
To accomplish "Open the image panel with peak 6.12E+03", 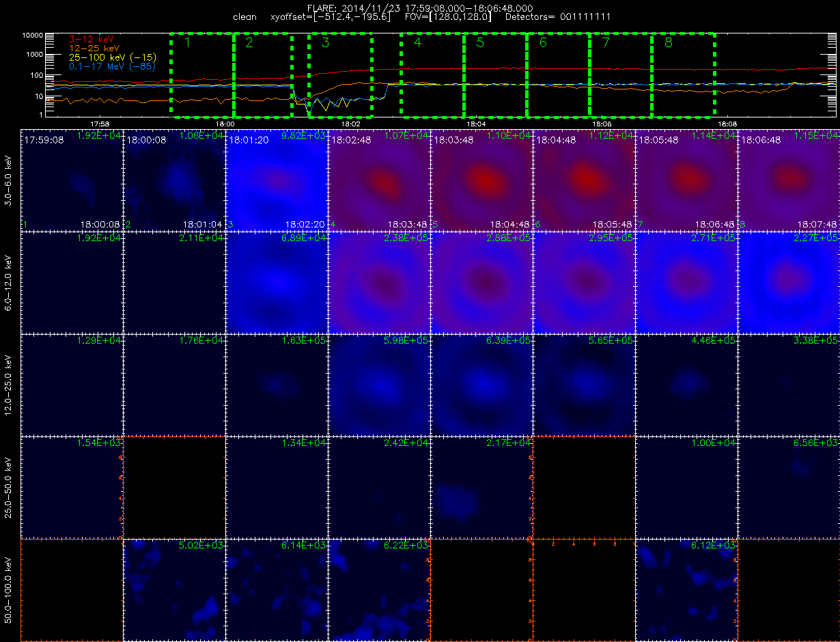I will pyautogui.click(x=686, y=589).
